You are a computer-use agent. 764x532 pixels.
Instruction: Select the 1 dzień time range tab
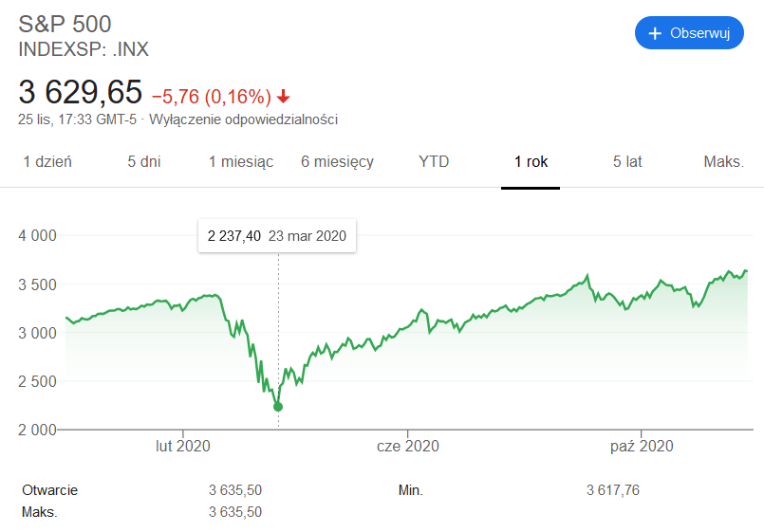(47, 161)
